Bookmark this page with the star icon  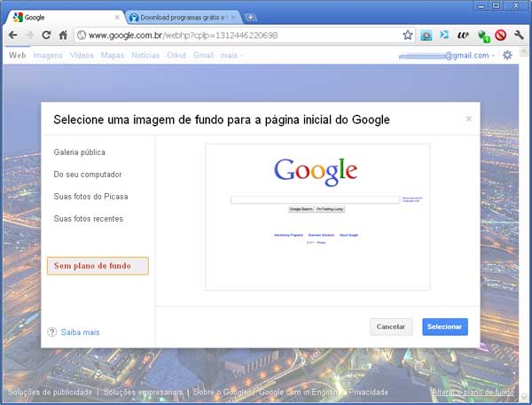(408, 35)
